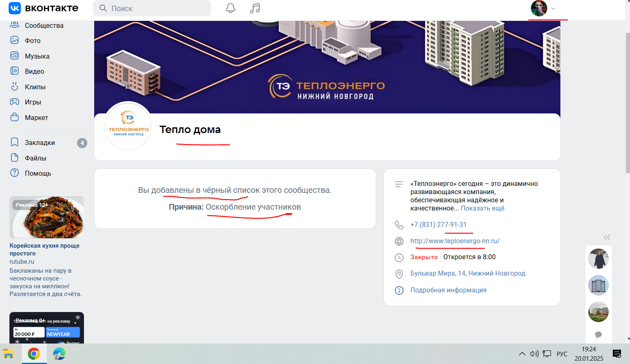
Task: Click the Игры gamepad icon
Action: (x=14, y=102)
